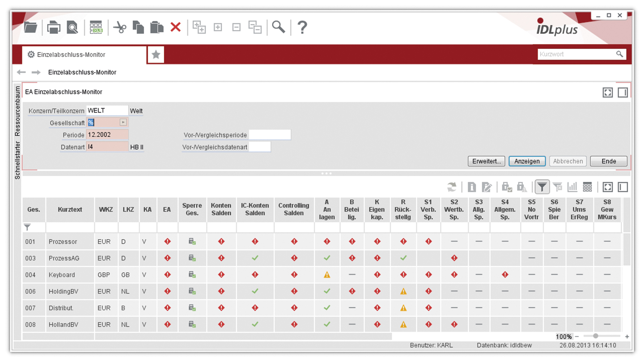Screen dimensions: 644x362
Task: Click the scissors cut icon
Action: (x=120, y=27)
